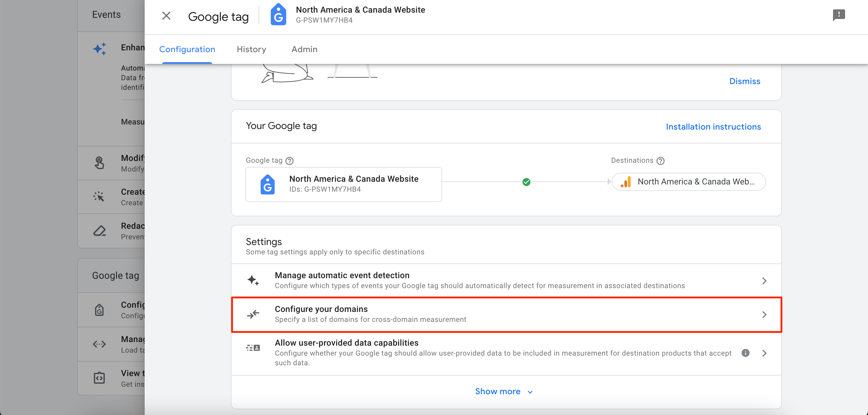
Task: Click the feedback/comment icon top right
Action: 839,15
